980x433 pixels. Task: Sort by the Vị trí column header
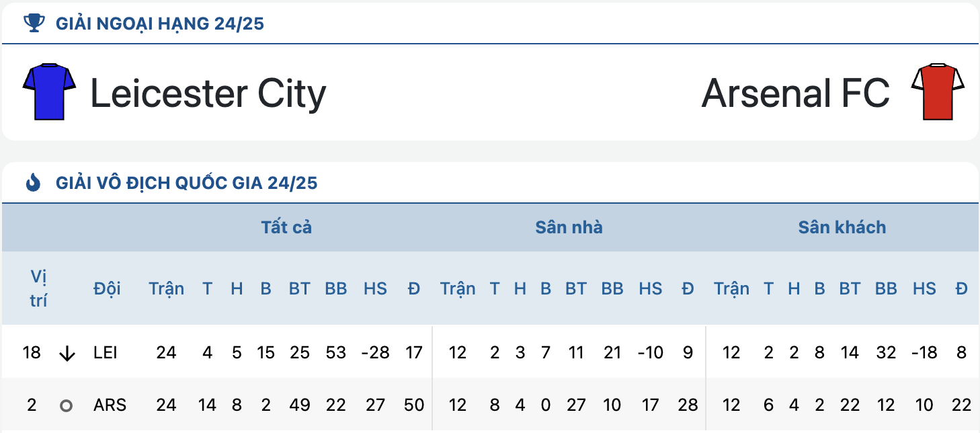39,288
